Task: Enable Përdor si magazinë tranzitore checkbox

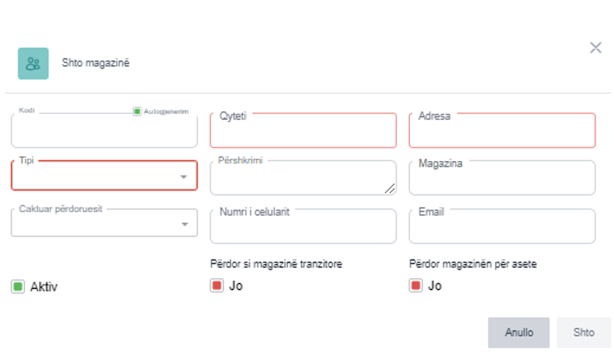Action: [217, 286]
